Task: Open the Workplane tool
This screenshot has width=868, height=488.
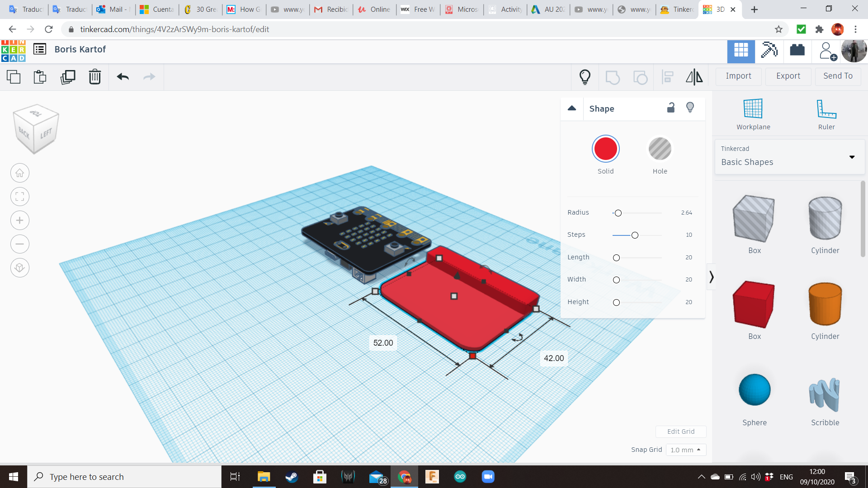Action: click(x=753, y=113)
